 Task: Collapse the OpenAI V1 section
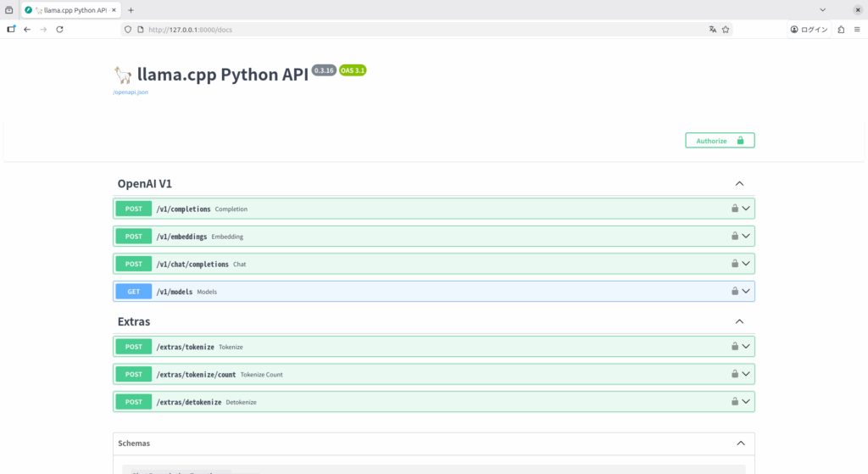739,184
